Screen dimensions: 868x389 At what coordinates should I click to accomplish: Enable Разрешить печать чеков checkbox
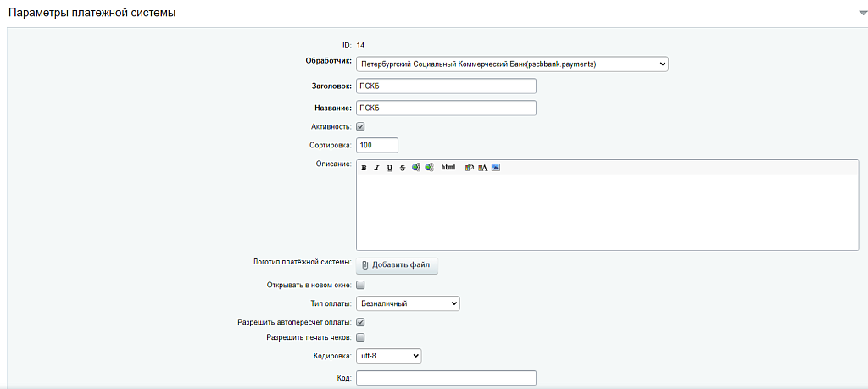[360, 337]
